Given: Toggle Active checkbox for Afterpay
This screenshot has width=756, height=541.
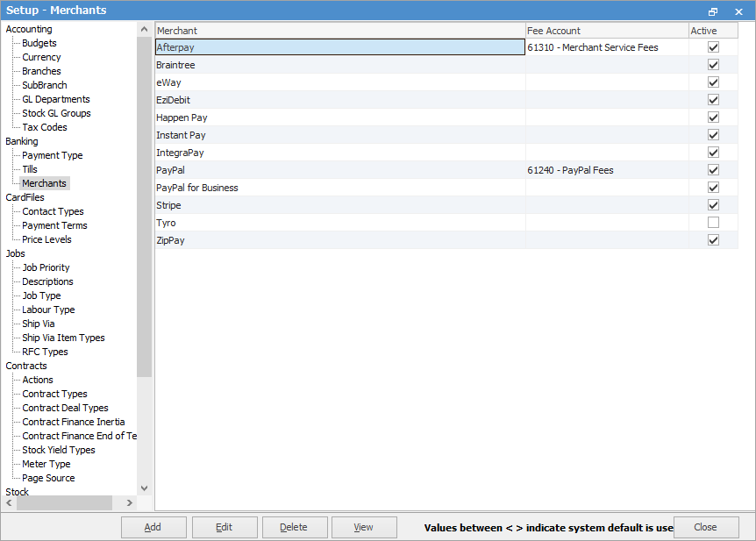Looking at the screenshot, I should point(713,47).
